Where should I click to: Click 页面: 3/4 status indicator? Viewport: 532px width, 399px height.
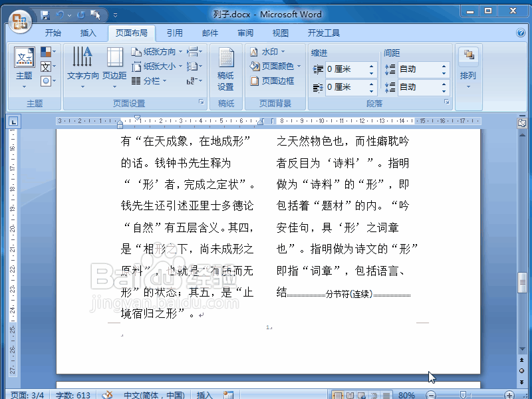coord(27,395)
